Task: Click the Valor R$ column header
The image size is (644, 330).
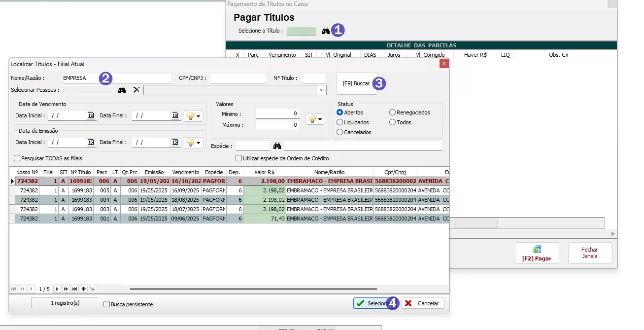Action: tap(264, 172)
